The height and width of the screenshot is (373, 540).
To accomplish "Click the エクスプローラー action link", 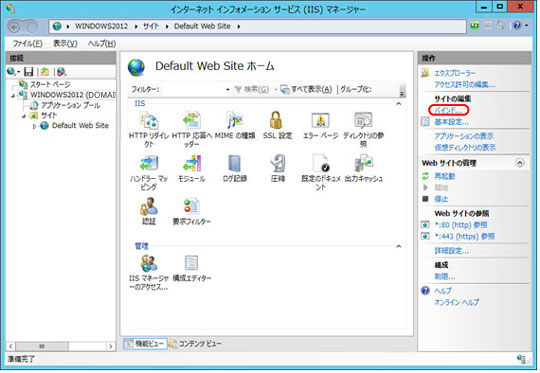I will (x=455, y=73).
